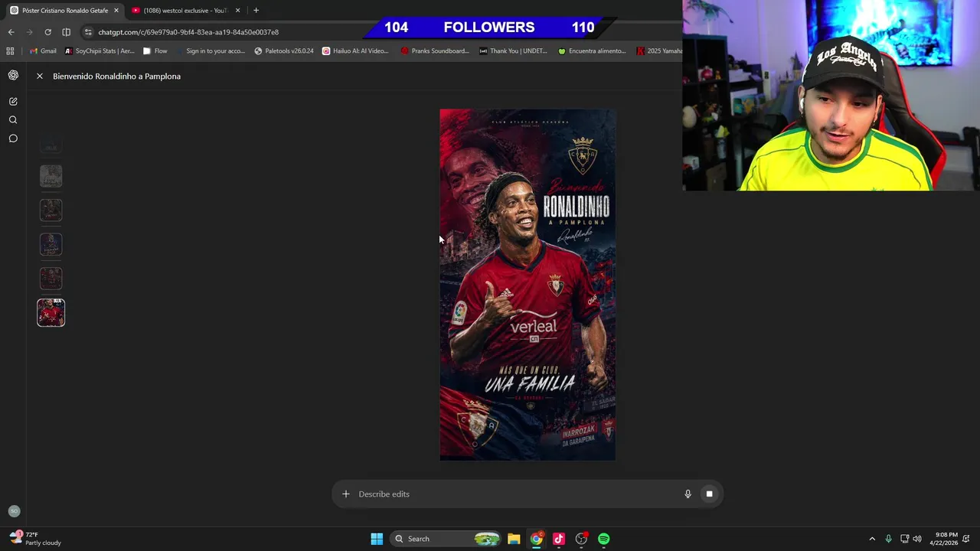Viewport: 980px width, 551px height.
Task: Open notifications bell in system tray
Action: click(968, 539)
